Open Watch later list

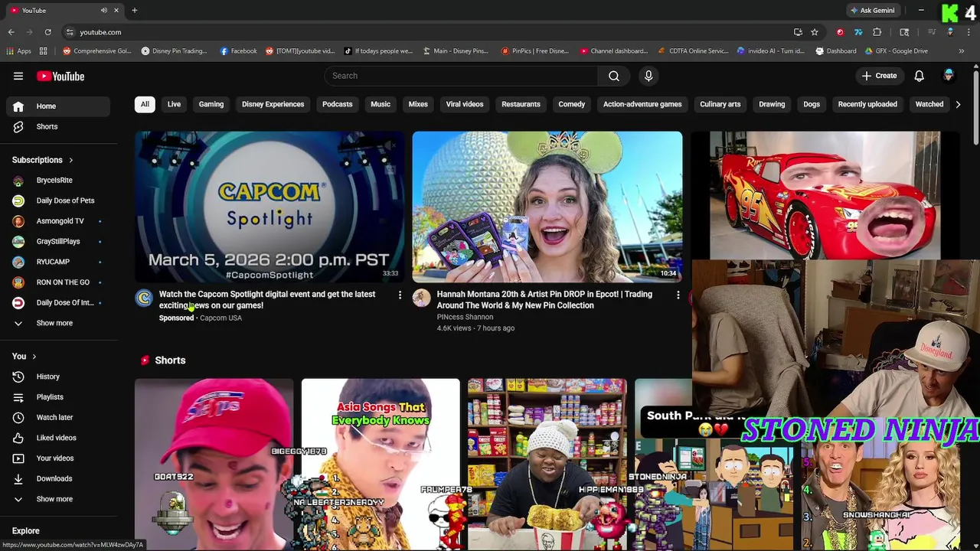[x=55, y=417]
